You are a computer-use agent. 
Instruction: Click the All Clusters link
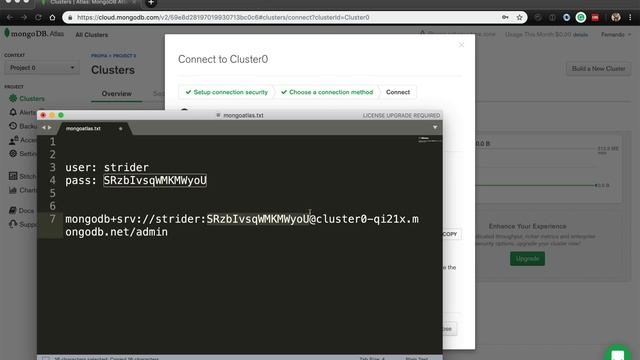91,35
